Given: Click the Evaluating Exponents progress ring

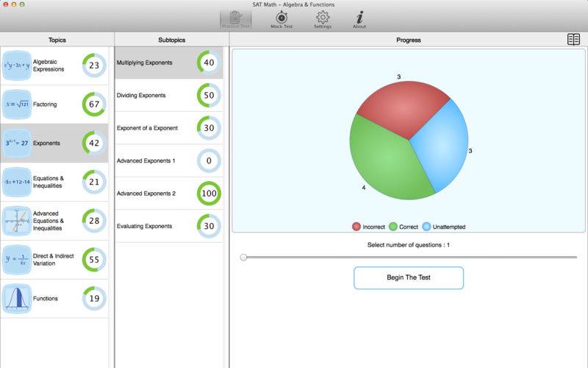Looking at the screenshot, I should (x=209, y=226).
